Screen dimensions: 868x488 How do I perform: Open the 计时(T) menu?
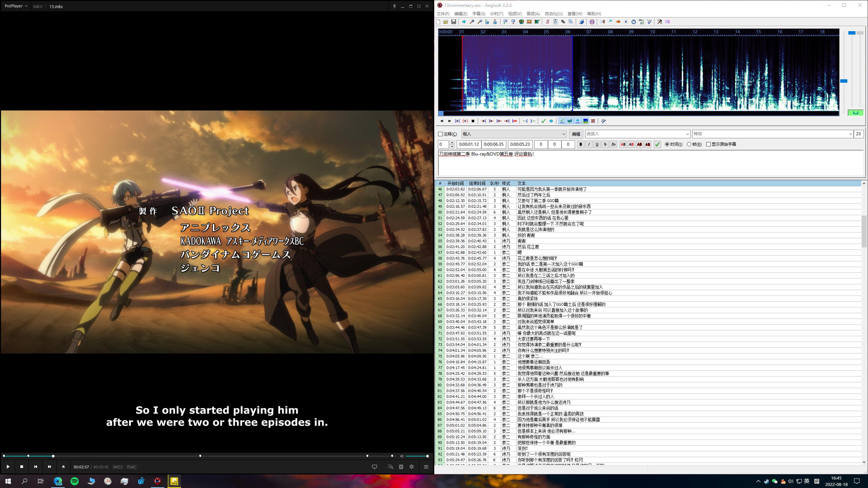tap(497, 14)
